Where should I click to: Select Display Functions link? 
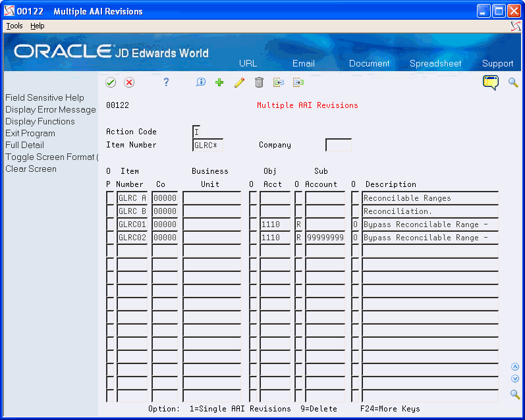[x=40, y=121]
